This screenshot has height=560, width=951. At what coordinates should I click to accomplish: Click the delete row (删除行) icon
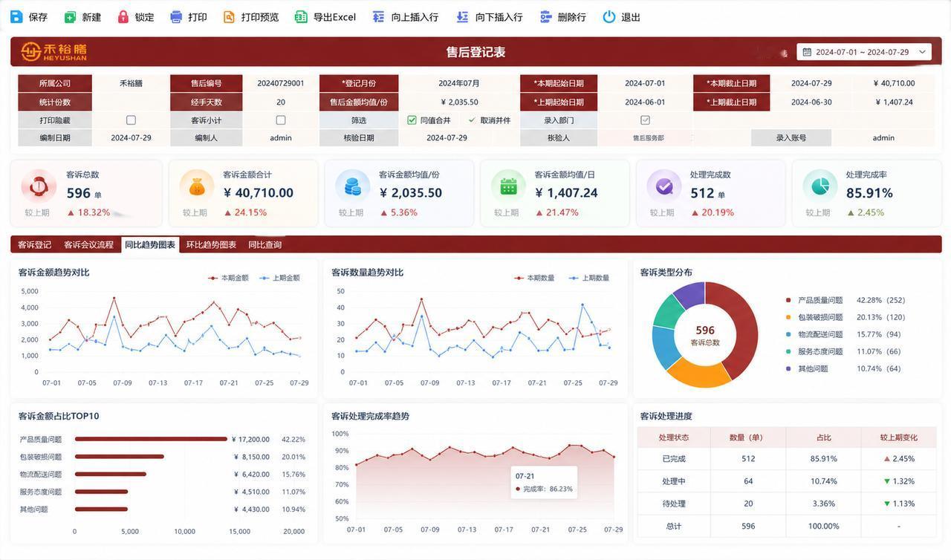click(x=546, y=16)
